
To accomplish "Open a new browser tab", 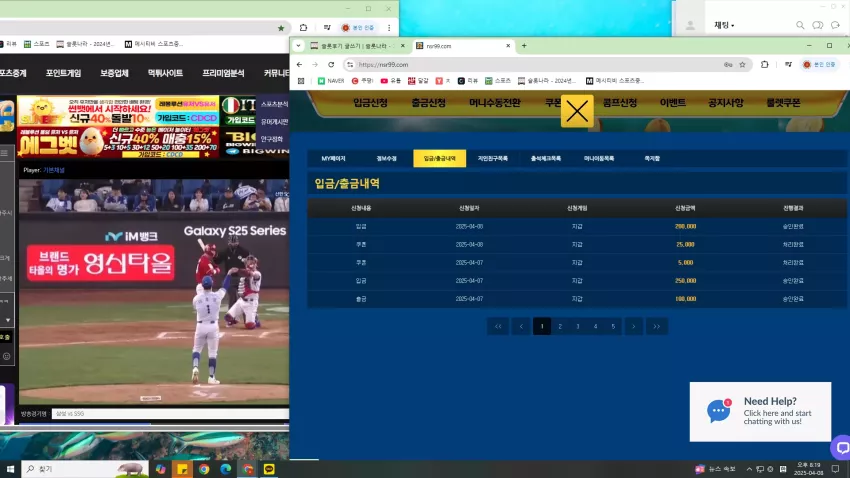I will click(524, 46).
